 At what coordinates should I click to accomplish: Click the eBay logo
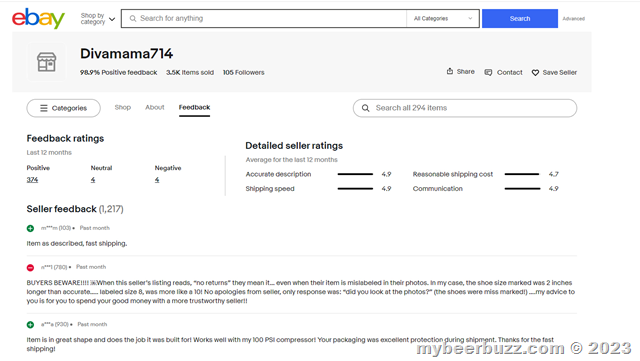[38, 18]
